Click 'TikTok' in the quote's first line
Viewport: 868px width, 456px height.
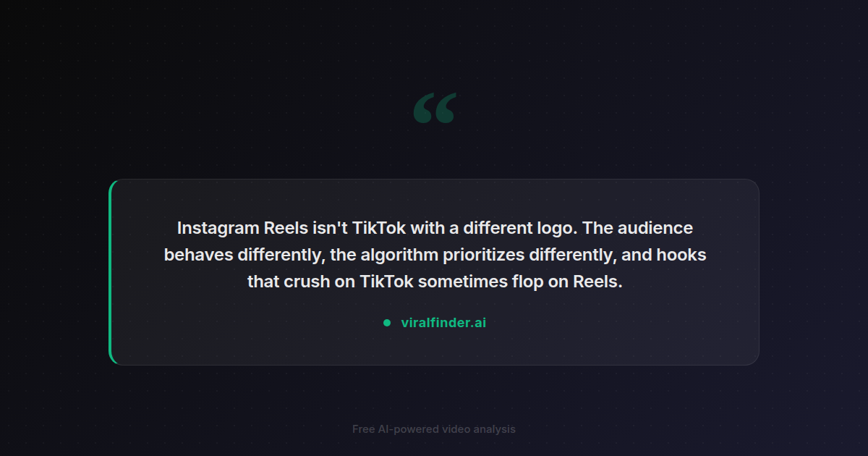[x=379, y=228]
